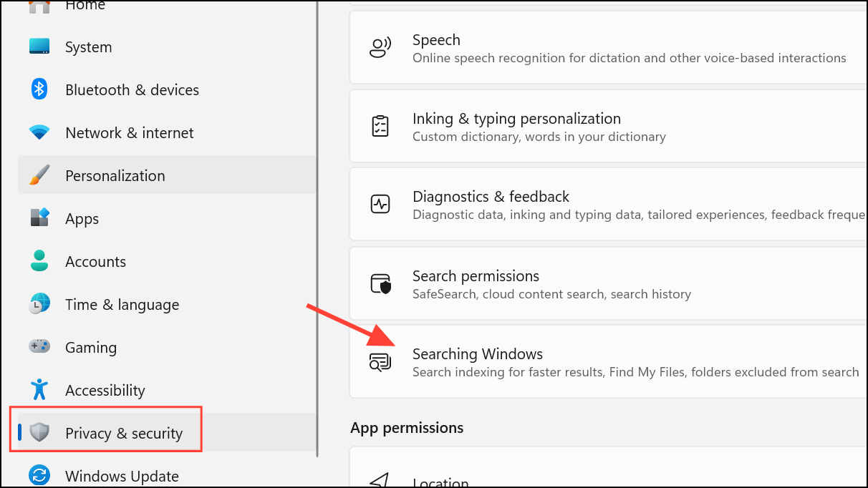Image resolution: width=868 pixels, height=488 pixels.
Task: Click the Location arrow icon
Action: pos(380,479)
